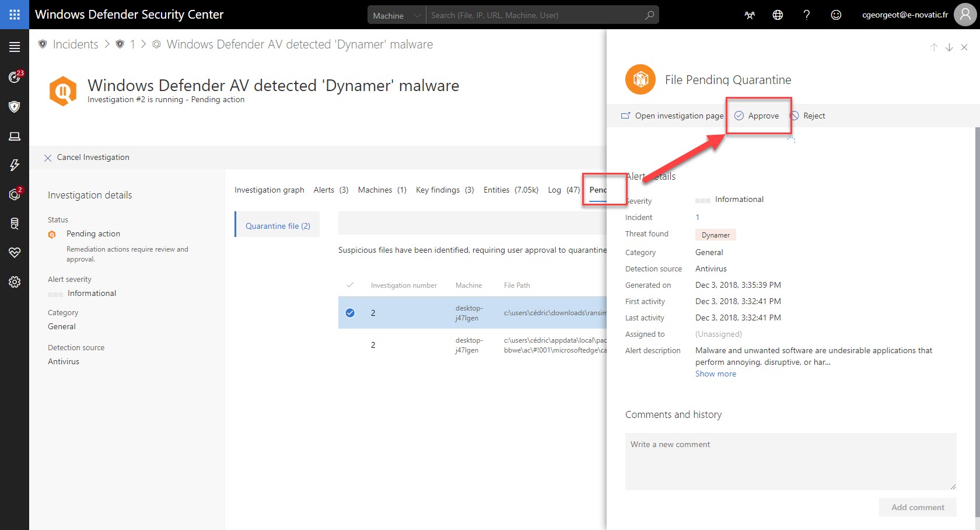Viewport: 980px width, 530px height.
Task: Click the Write a new comment box
Action: point(790,461)
